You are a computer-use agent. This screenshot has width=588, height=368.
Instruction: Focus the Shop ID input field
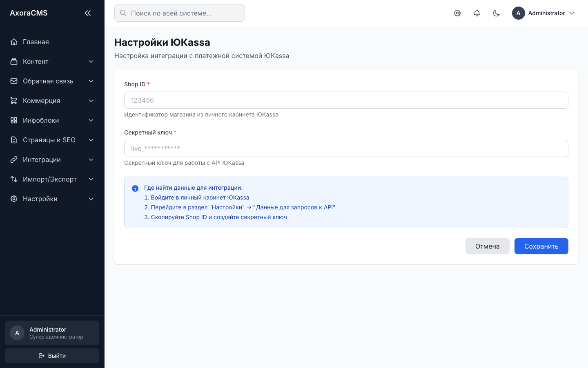(x=346, y=100)
